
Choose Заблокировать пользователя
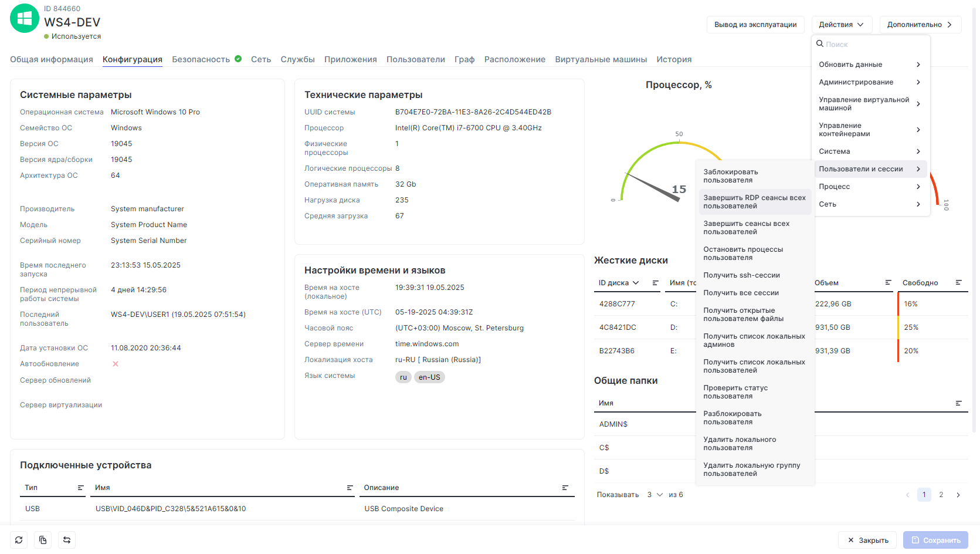pyautogui.click(x=755, y=176)
